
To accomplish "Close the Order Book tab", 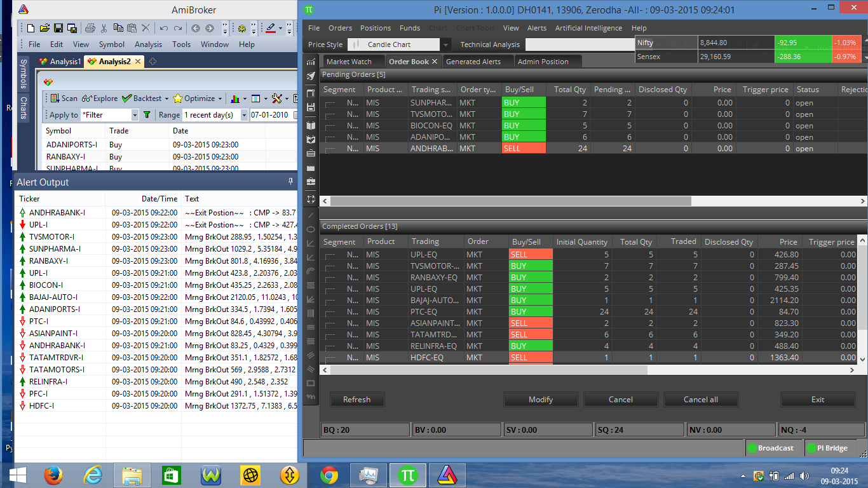I will 435,62.
